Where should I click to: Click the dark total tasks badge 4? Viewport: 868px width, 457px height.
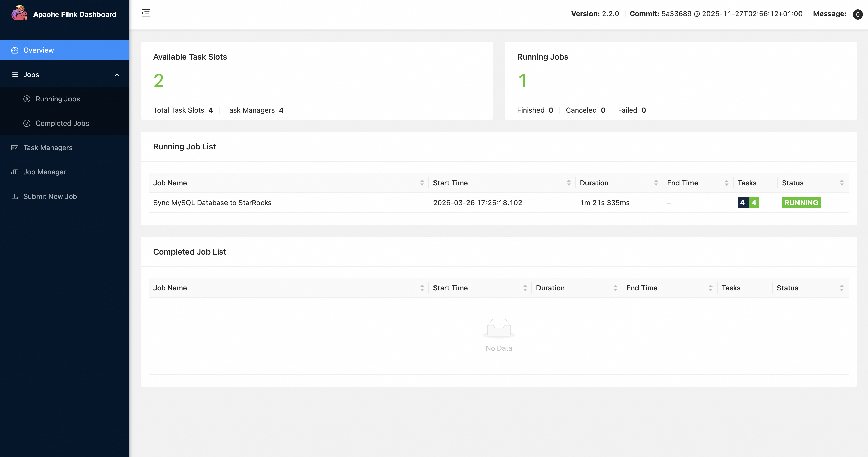coord(743,203)
